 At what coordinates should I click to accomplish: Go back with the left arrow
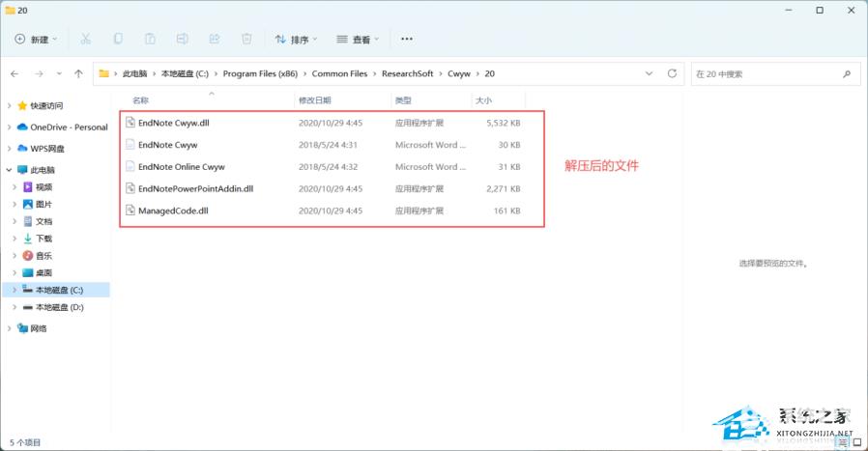pos(14,73)
